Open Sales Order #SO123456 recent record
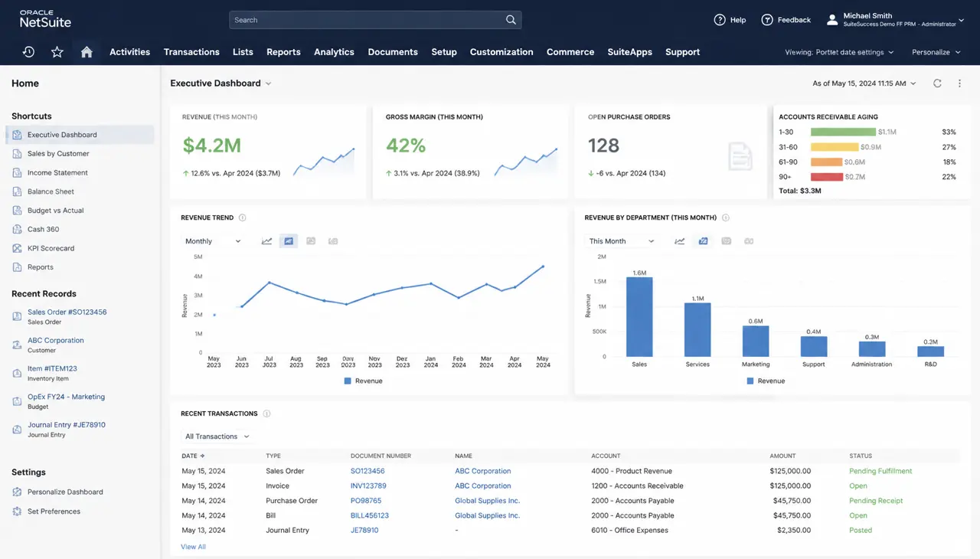Viewport: 980px width, 559px height. pos(67,312)
